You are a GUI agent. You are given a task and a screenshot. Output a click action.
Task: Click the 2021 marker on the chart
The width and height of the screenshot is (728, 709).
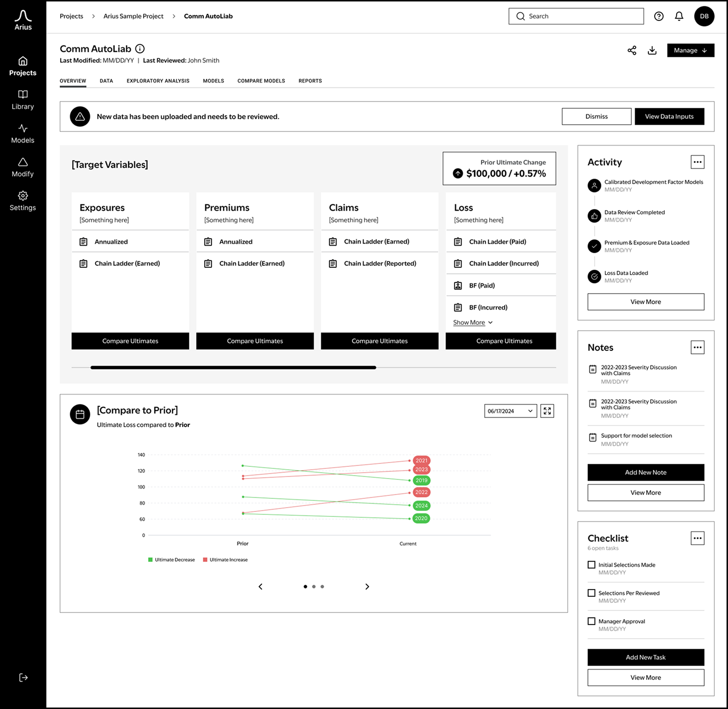tap(422, 461)
